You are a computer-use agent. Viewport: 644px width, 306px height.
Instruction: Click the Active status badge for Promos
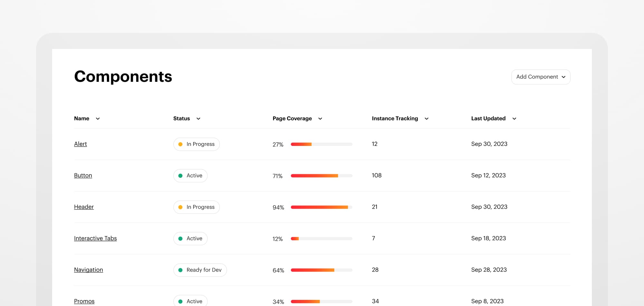(190, 301)
